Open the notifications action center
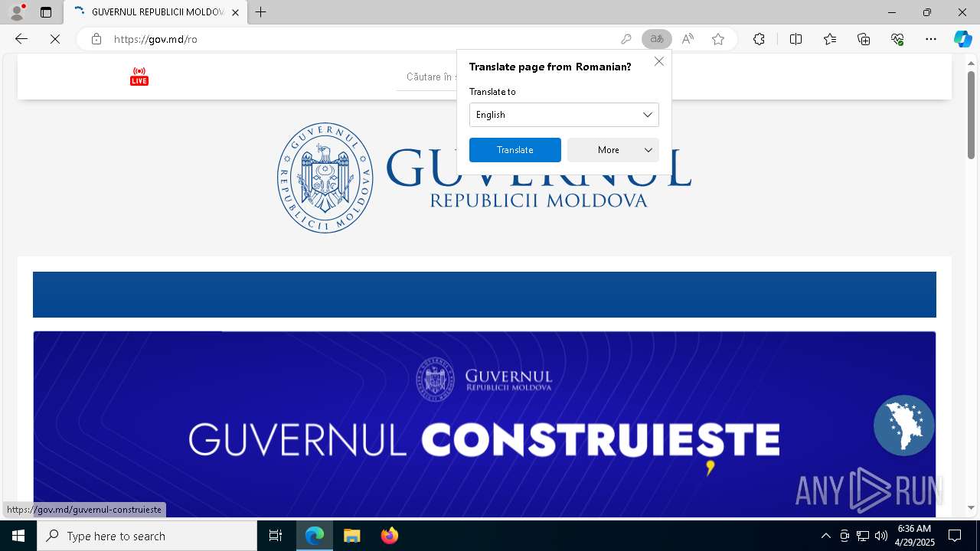The image size is (980, 551). point(955,536)
